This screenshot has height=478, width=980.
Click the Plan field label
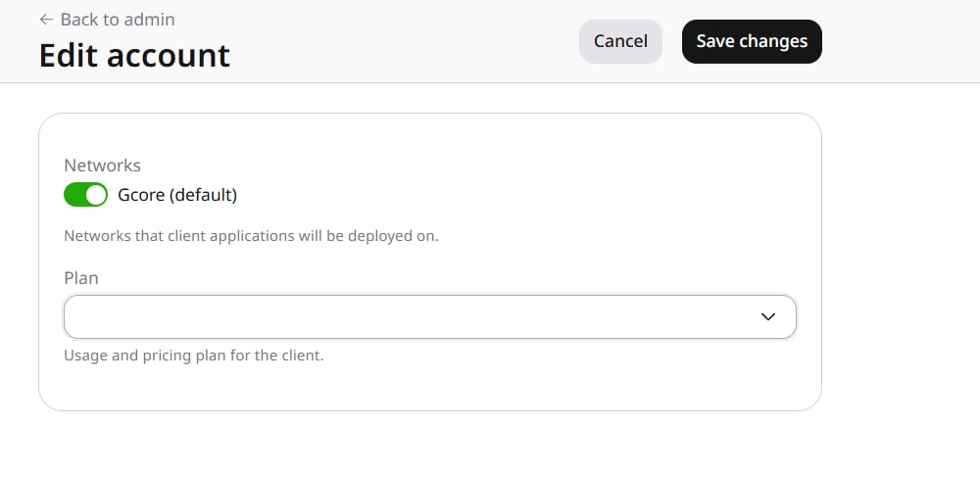pyautogui.click(x=81, y=278)
